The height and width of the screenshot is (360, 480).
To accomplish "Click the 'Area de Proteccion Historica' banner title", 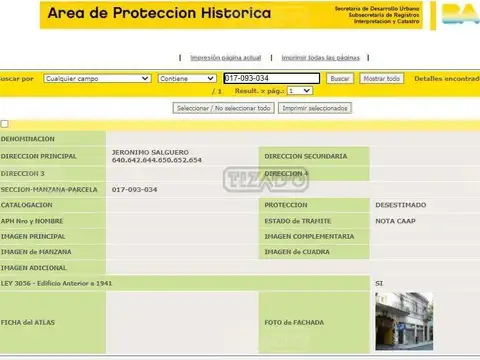I will pyautogui.click(x=159, y=13).
